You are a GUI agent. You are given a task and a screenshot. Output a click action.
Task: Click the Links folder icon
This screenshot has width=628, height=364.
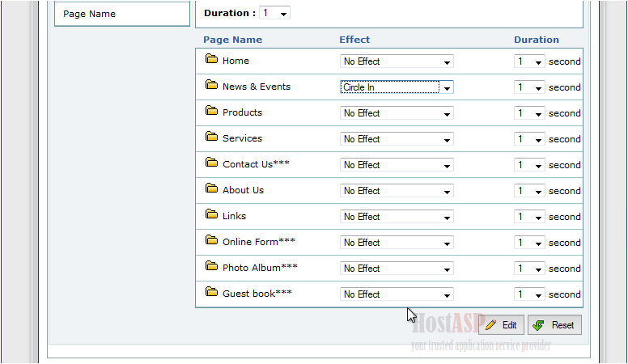[x=211, y=214]
